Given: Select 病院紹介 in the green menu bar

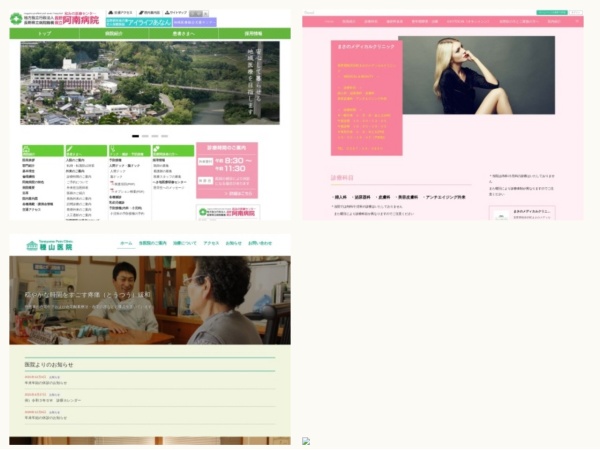Looking at the screenshot, I should [114, 33].
